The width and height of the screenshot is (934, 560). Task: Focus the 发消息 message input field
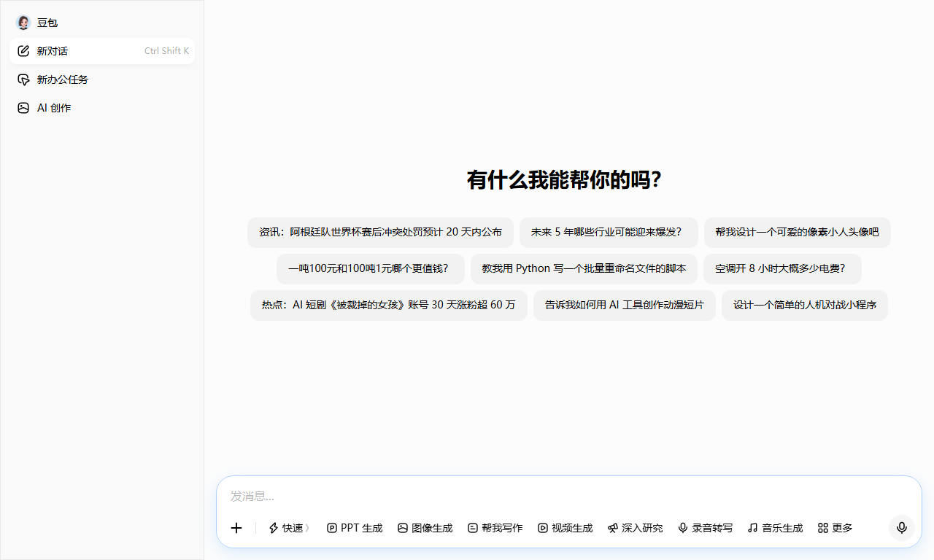(x=569, y=497)
